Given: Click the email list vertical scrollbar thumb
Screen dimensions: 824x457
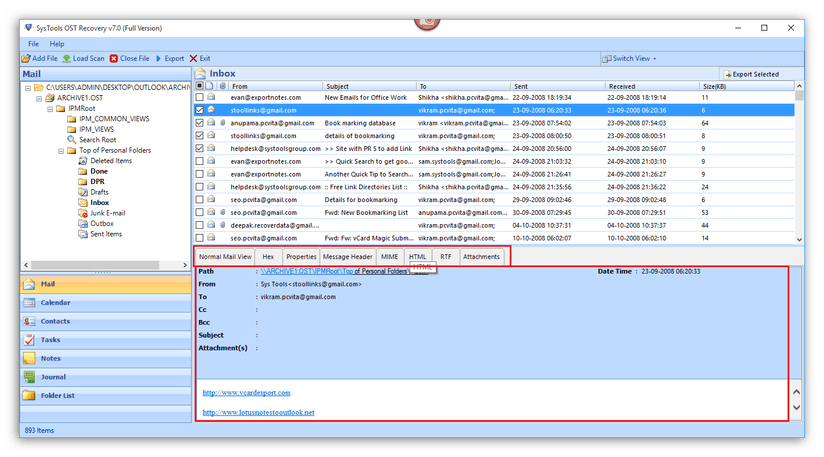Looking at the screenshot, I should 799,95.
